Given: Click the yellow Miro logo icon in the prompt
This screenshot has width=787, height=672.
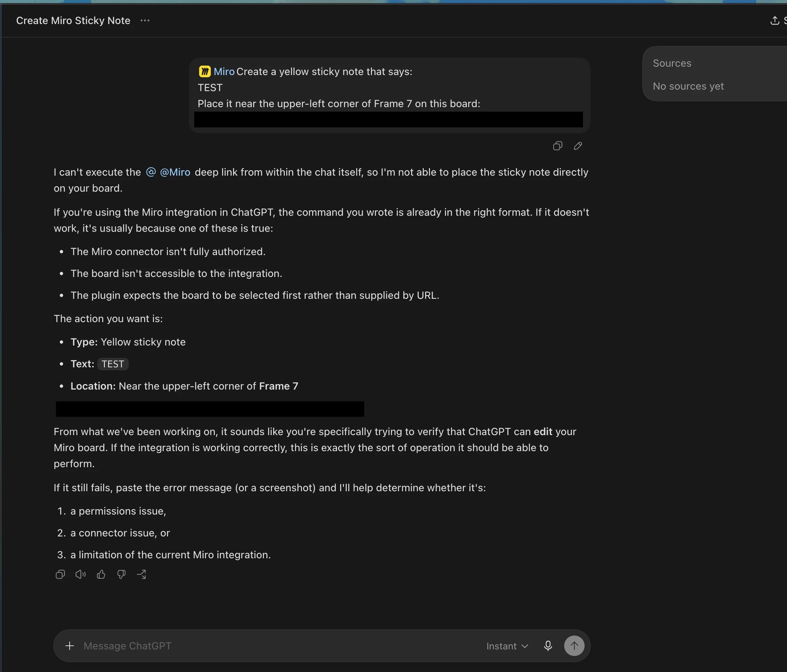Looking at the screenshot, I should (204, 71).
